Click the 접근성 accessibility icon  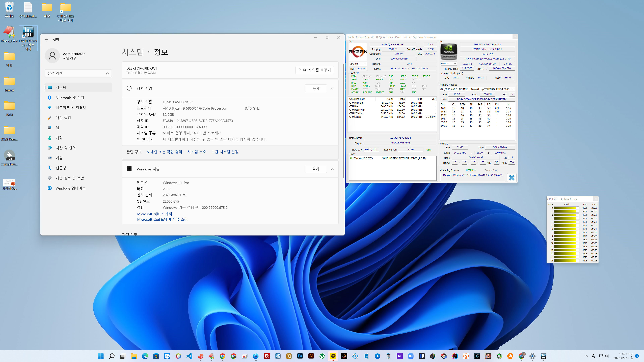click(x=49, y=168)
